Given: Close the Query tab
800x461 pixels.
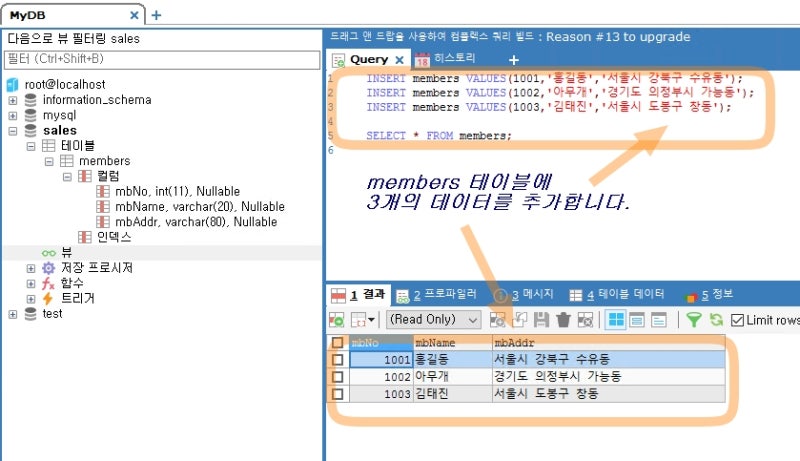Looking at the screenshot, I should pyautogui.click(x=399, y=60).
